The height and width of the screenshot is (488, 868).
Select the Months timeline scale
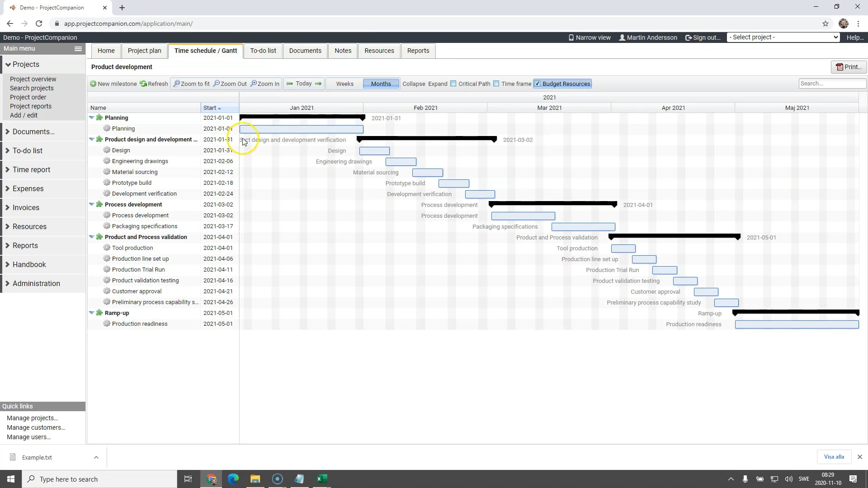[381, 84]
